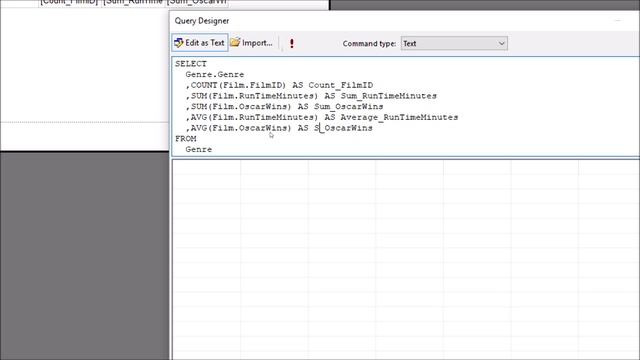Click the Genre table name under FROM
The width and height of the screenshot is (640, 360).
coord(199,149)
